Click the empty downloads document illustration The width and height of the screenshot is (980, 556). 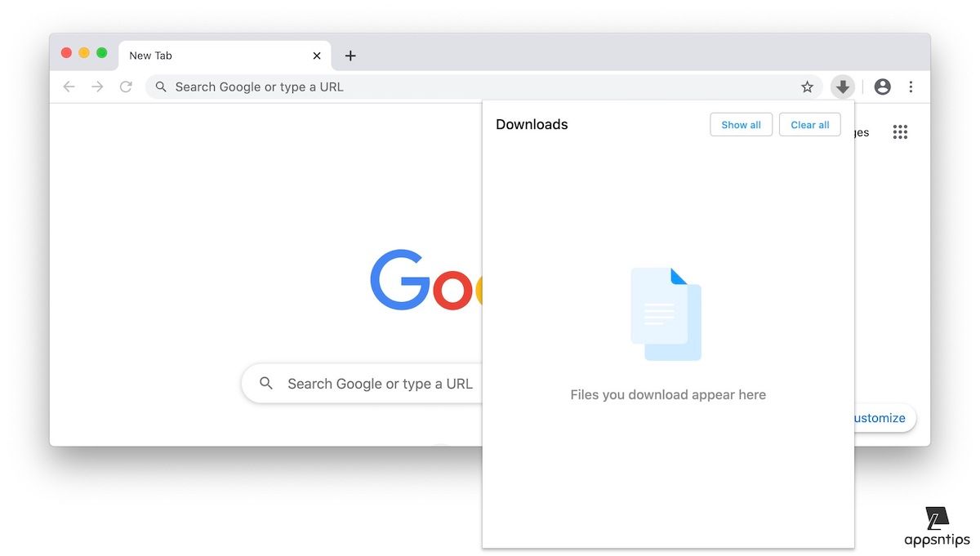click(x=666, y=314)
